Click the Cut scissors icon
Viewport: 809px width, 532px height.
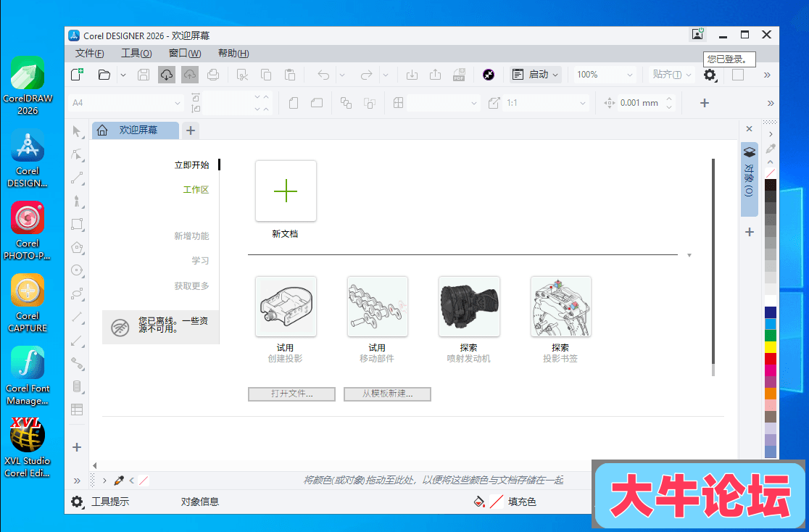[x=243, y=75]
